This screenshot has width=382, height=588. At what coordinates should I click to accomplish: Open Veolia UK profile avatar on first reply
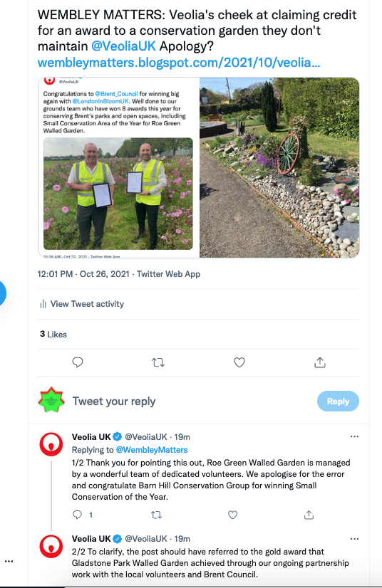[x=51, y=444]
